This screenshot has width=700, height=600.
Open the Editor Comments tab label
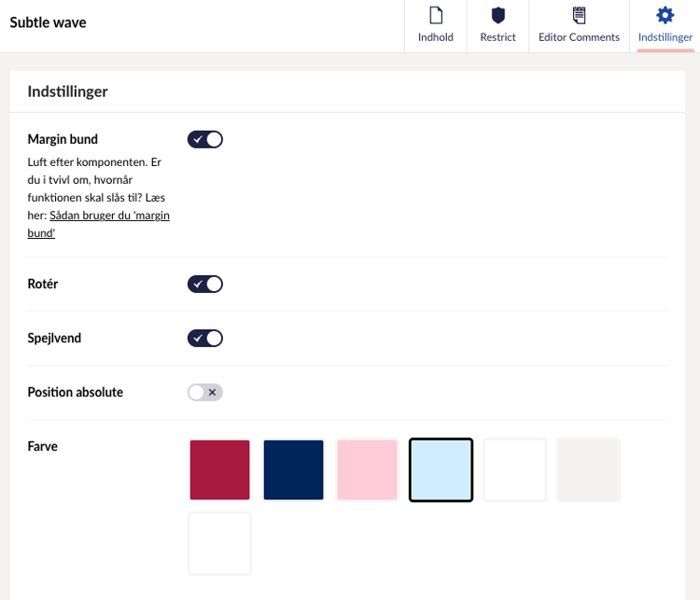click(x=579, y=37)
